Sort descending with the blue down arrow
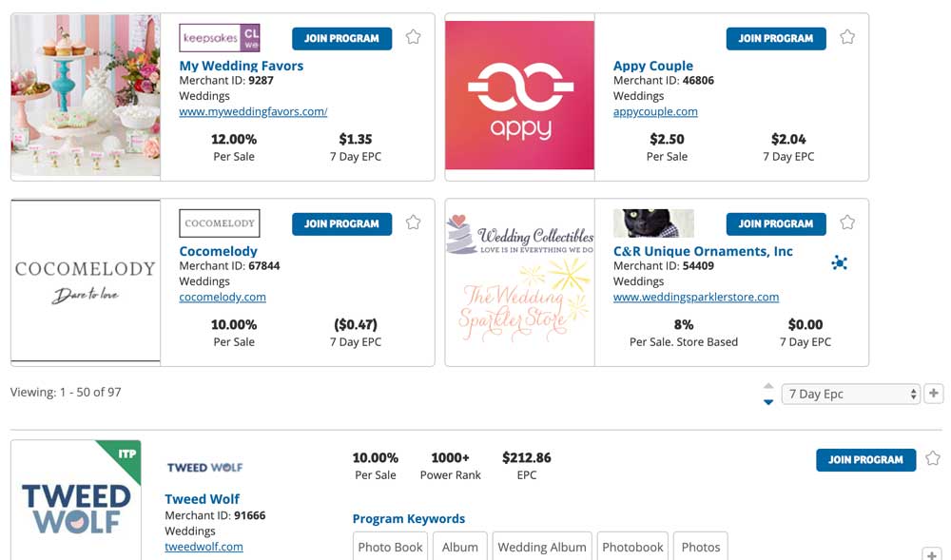 click(768, 402)
